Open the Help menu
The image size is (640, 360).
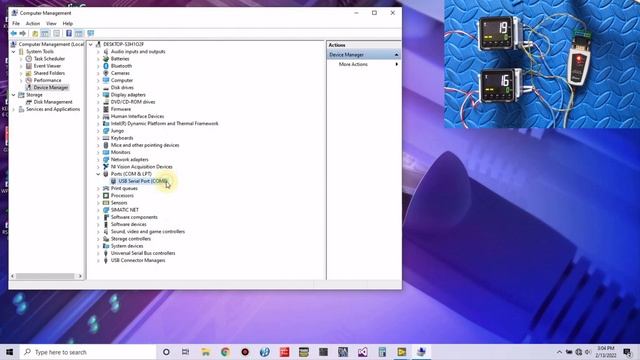68,24
